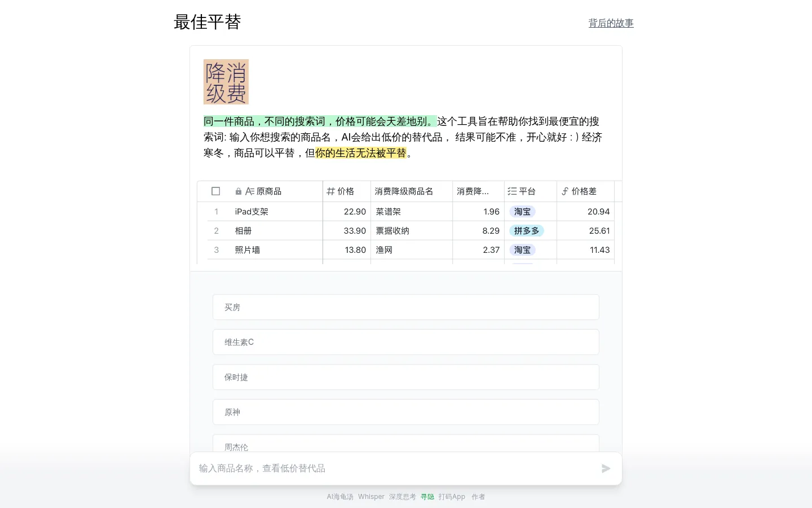Select the 渔网 substitute cell
The height and width of the screenshot is (508, 812).
[412, 250]
